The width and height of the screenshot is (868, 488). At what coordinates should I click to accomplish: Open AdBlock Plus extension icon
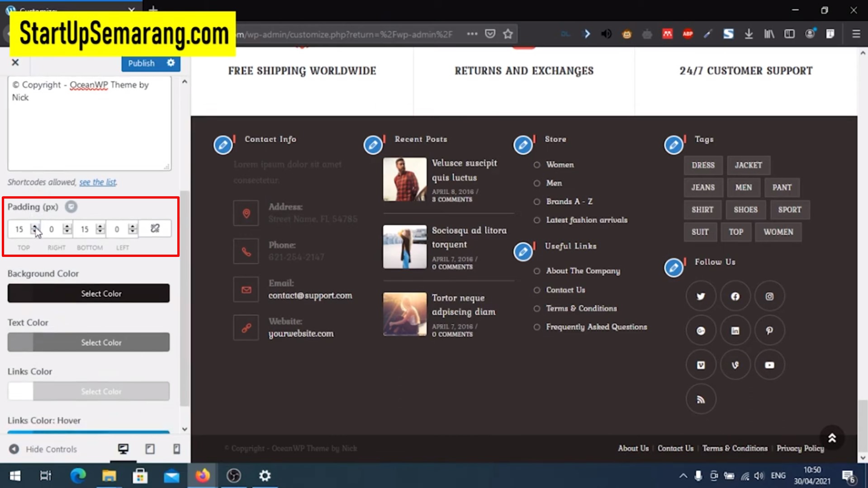click(688, 34)
